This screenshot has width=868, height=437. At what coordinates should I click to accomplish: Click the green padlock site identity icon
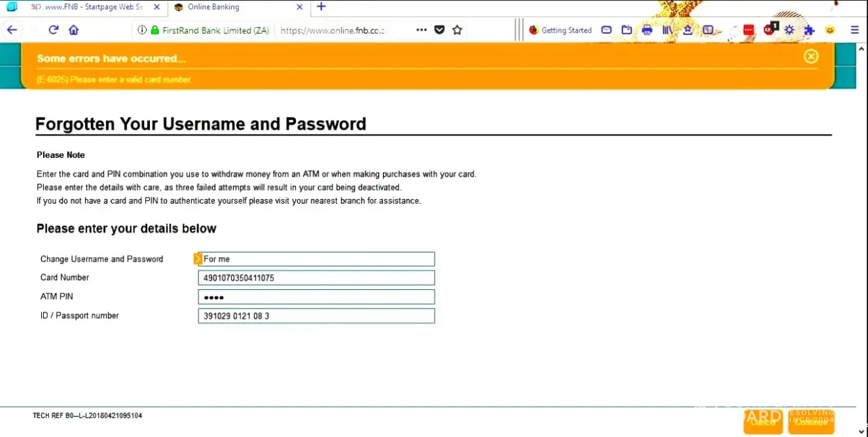(x=155, y=30)
